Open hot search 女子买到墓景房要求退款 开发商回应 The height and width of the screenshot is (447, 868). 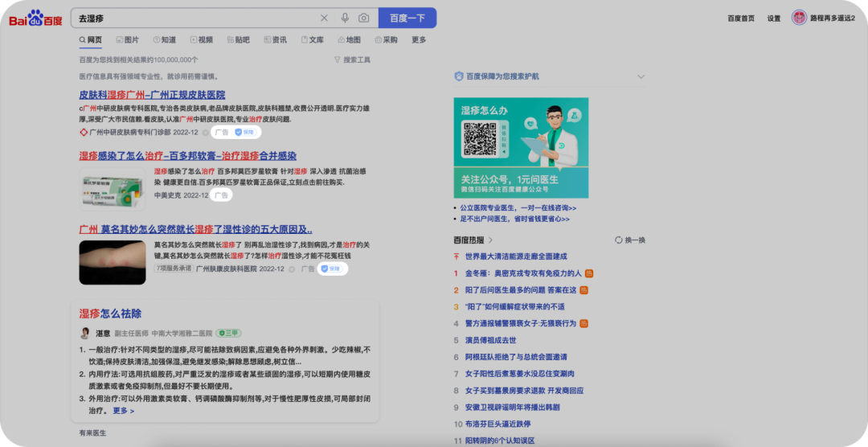524,391
